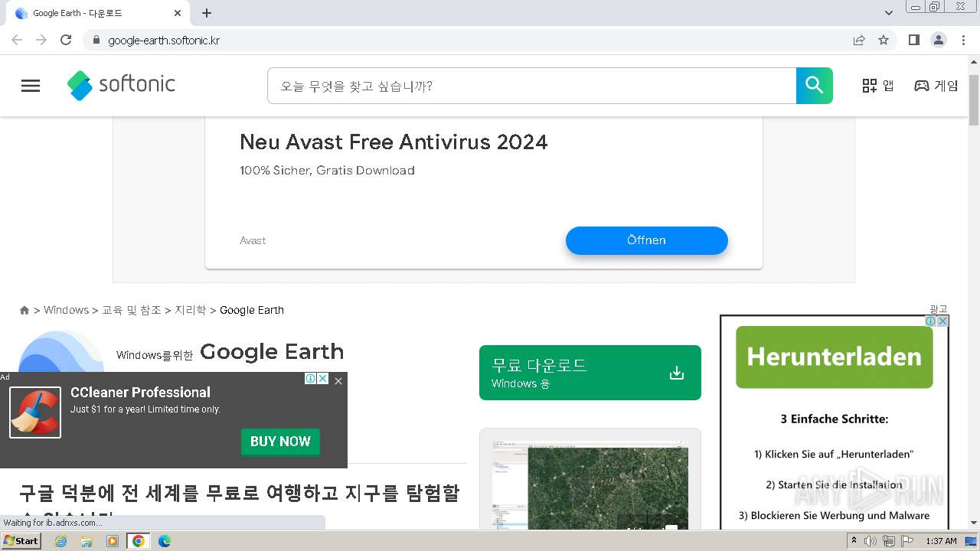Show hidden system tray icons
Screen dimensions: 980x551
(x=854, y=541)
